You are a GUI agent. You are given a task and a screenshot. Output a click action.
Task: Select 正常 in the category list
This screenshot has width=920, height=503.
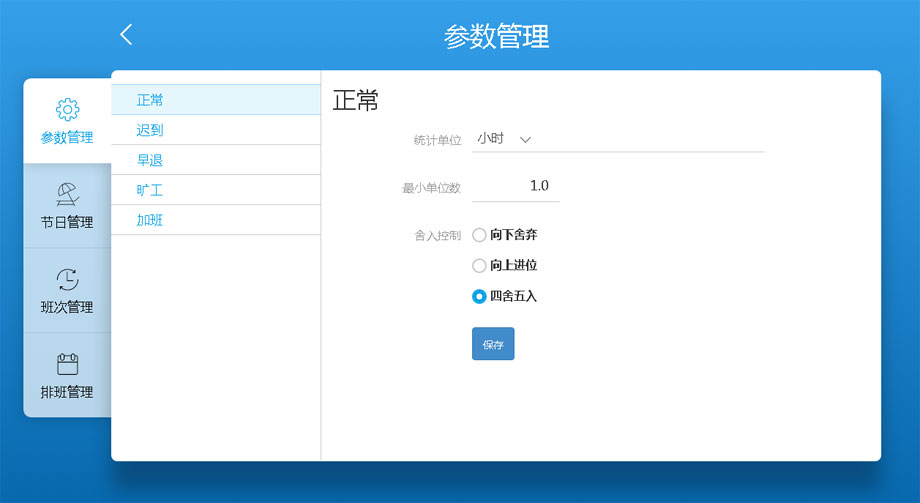click(x=150, y=100)
